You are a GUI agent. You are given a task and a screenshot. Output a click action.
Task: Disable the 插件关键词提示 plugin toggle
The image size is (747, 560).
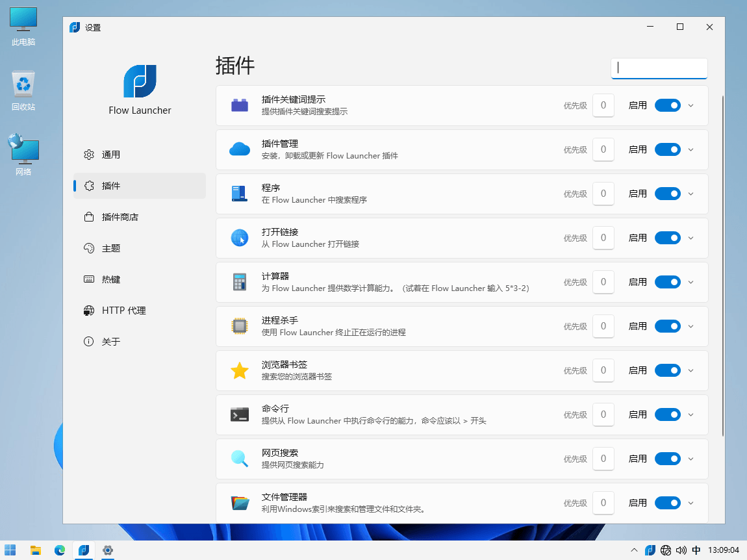(x=668, y=105)
